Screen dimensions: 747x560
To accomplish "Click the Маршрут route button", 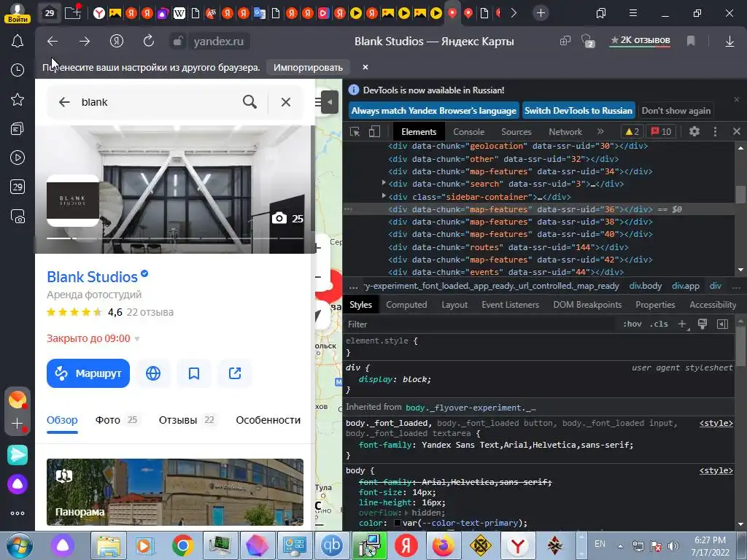I will 88,373.
